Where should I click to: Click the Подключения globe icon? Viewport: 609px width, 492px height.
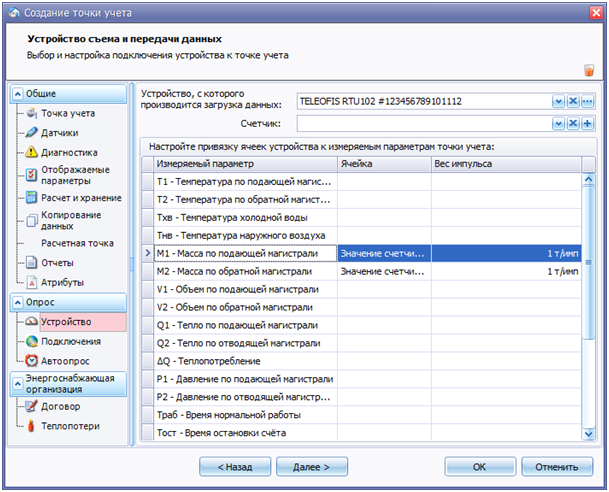[x=31, y=341]
